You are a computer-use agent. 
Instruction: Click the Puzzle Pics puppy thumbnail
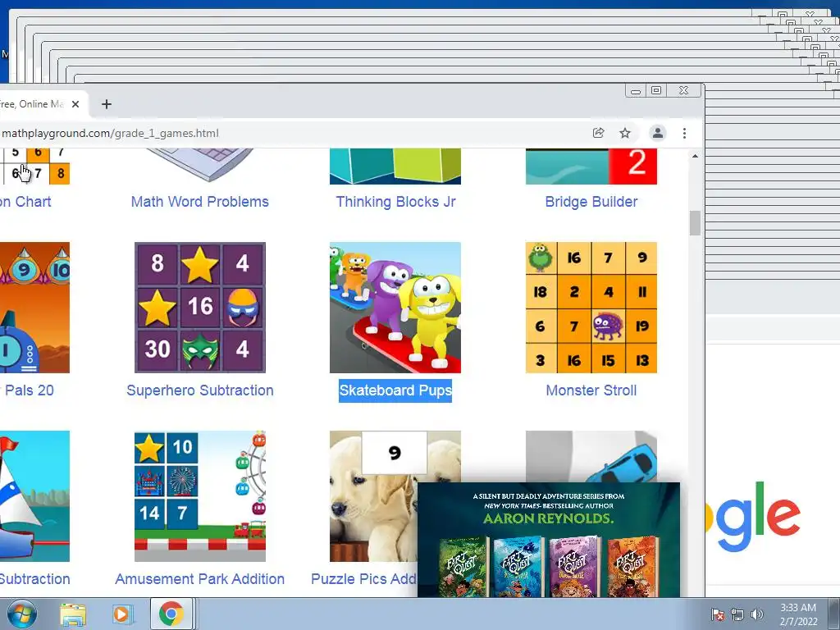click(x=373, y=496)
